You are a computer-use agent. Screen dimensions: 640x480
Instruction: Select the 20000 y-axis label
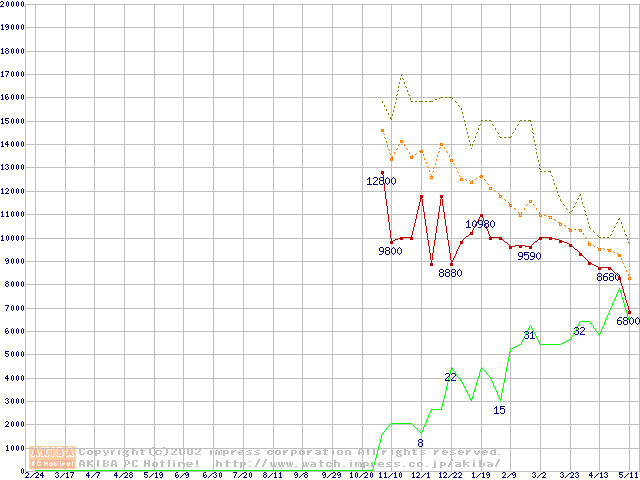[12, 4]
